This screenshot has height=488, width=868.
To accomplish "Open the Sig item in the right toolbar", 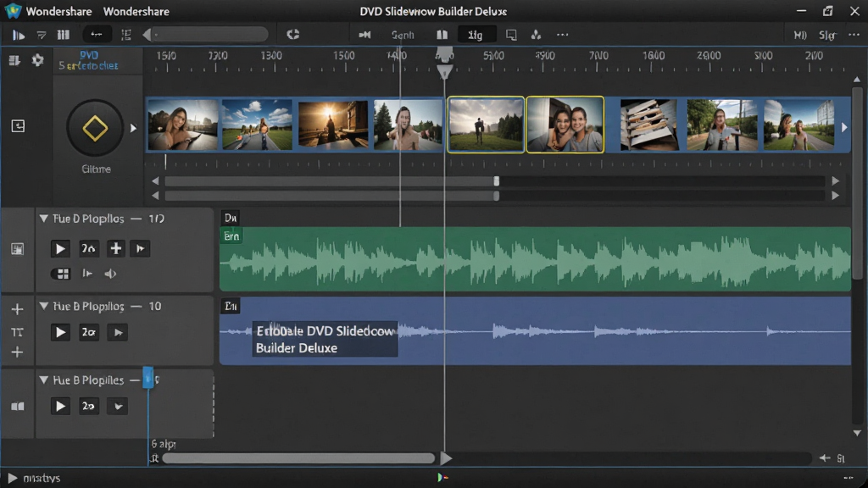I will tap(827, 35).
